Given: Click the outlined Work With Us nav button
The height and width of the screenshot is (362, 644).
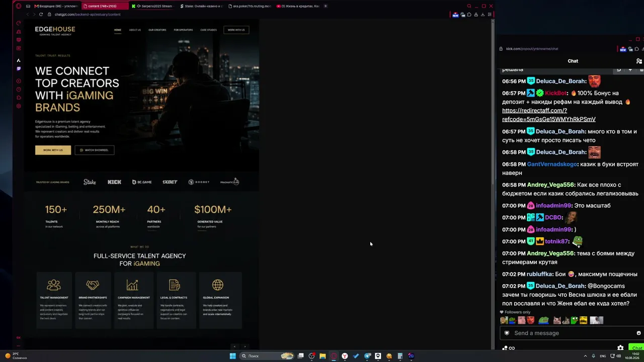Looking at the screenshot, I should [236, 30].
